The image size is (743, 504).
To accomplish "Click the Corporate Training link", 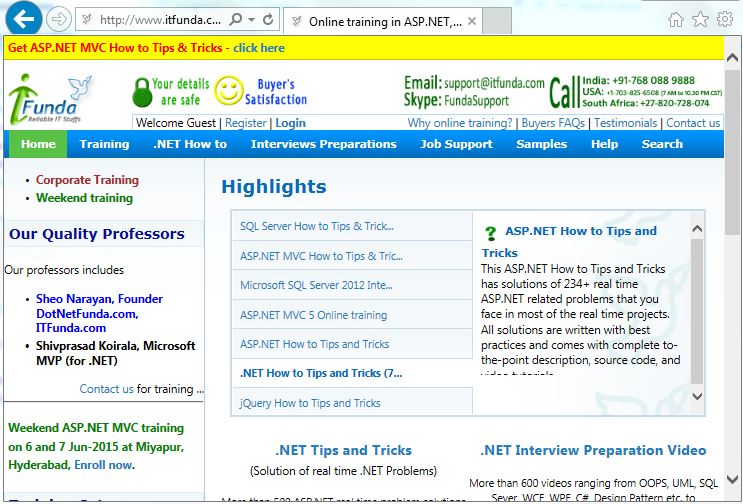I will [87, 180].
